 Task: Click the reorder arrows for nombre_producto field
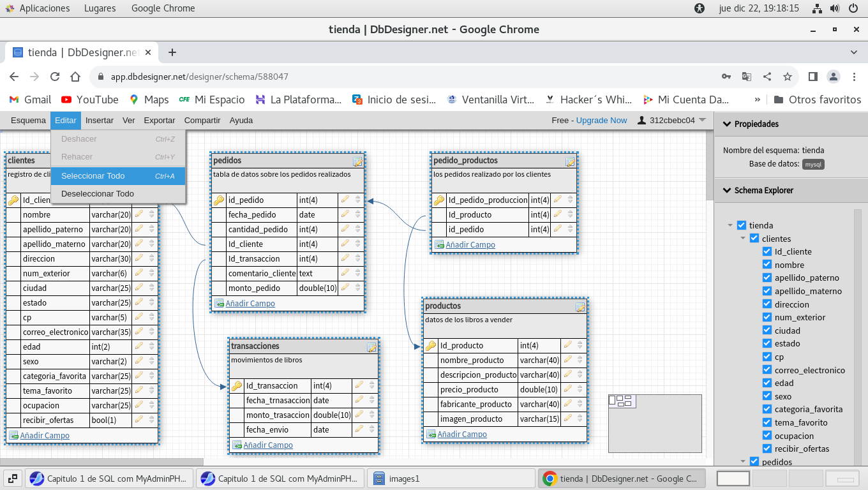tap(580, 360)
